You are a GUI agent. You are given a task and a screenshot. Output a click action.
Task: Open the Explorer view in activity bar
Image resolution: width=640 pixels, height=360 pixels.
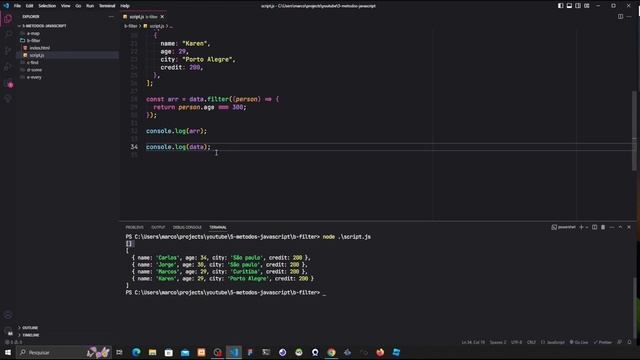tap(8, 19)
